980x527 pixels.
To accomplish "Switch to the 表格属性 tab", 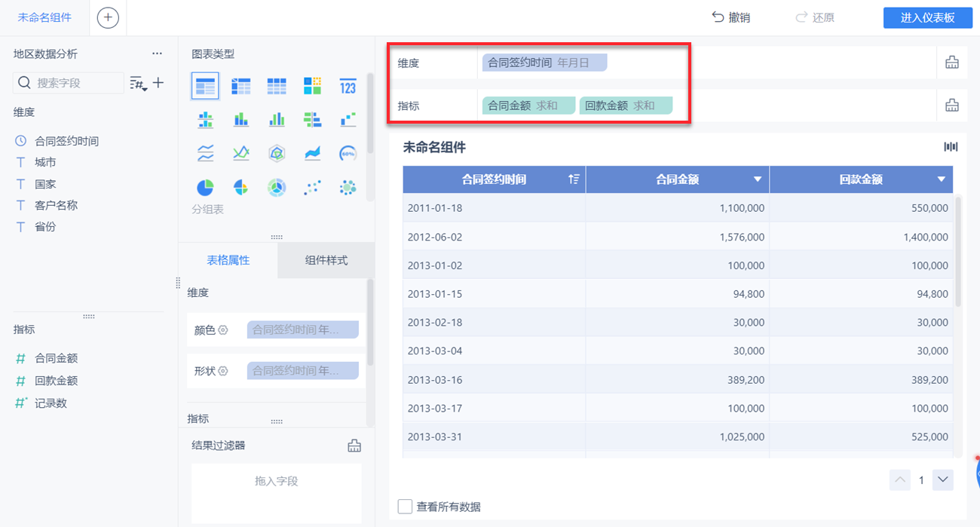I will 228,260.
